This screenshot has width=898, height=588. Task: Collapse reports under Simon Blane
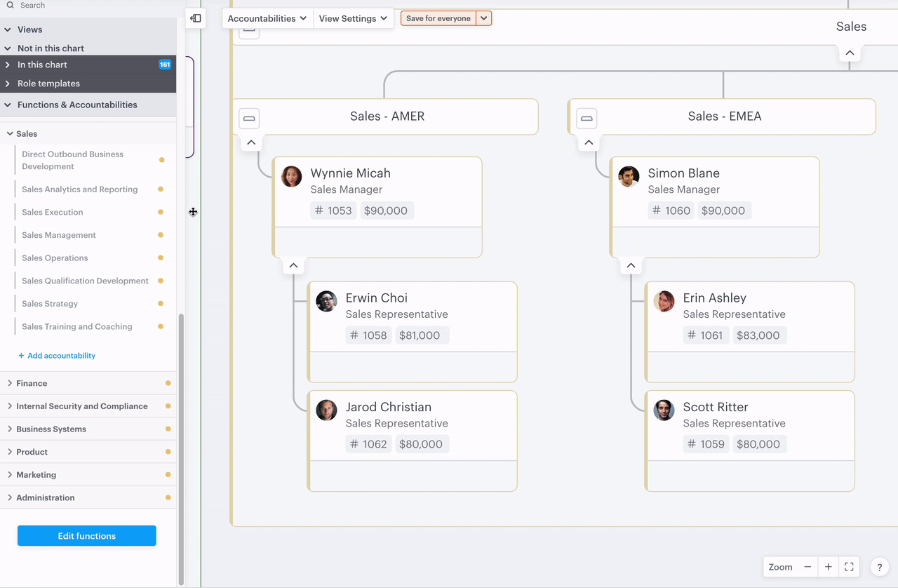pyautogui.click(x=631, y=265)
